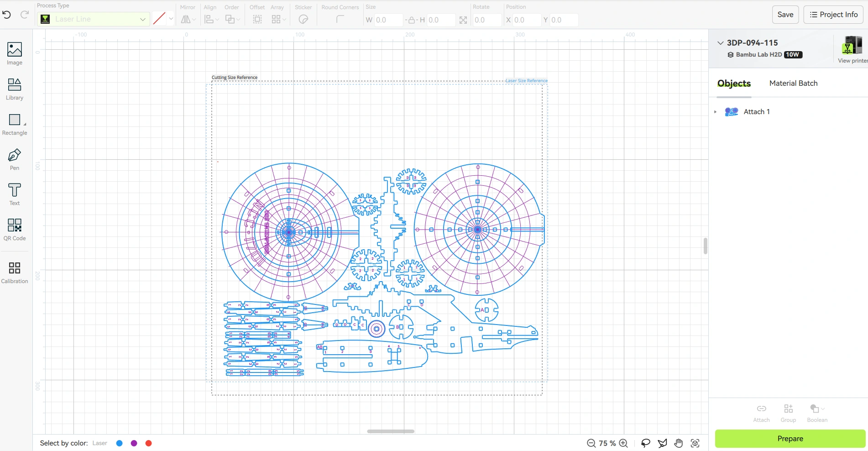The width and height of the screenshot is (868, 451).
Task: Click the horizontal canvas scrollbar
Action: (x=391, y=431)
